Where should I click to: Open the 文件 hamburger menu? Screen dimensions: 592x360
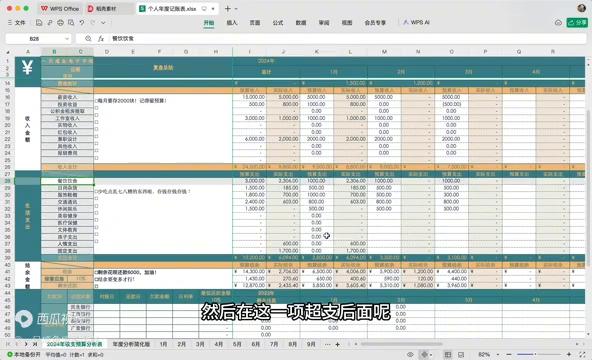17,23
